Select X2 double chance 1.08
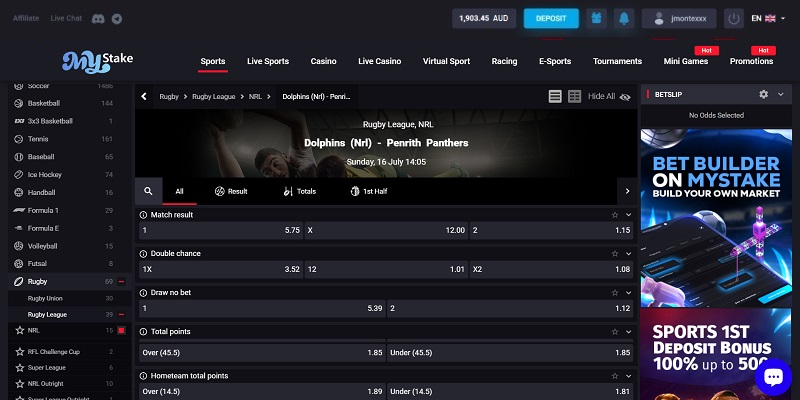Viewport: 800px width, 400px height. [x=551, y=269]
